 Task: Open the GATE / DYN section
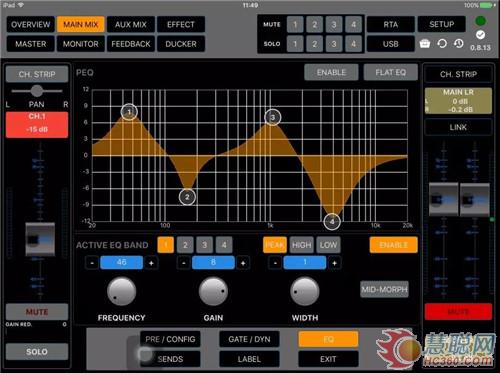click(x=249, y=339)
